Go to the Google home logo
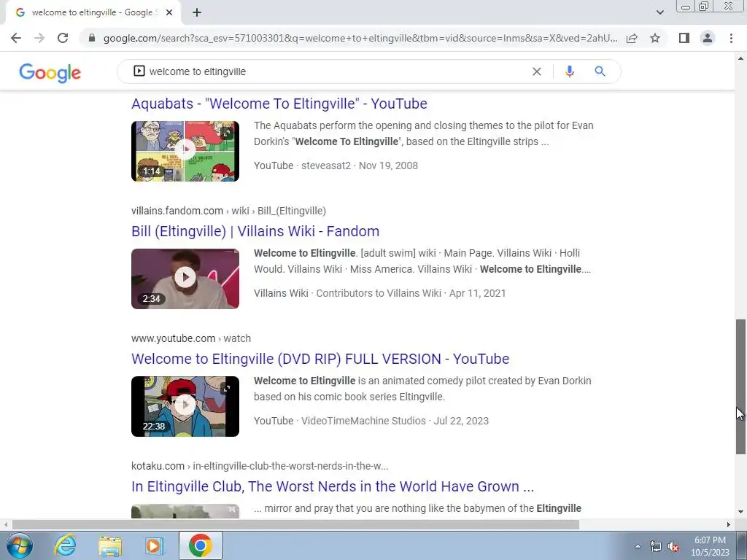747x560 pixels. [x=50, y=72]
